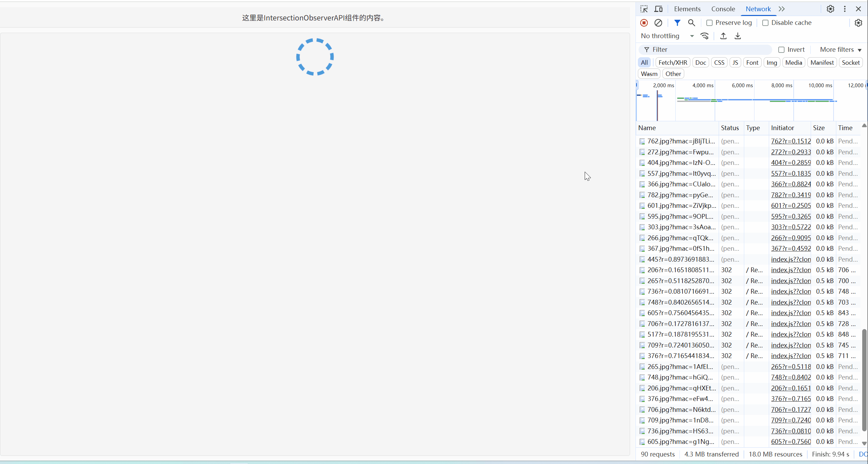The height and width of the screenshot is (464, 868).
Task: Open the DevTools customize menu
Action: tap(844, 9)
